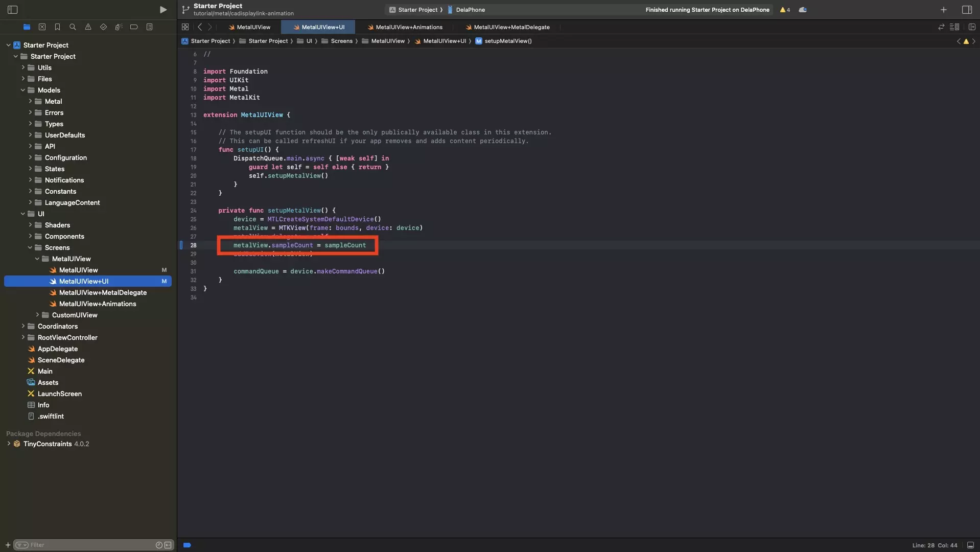Add an editor on the right
Viewport: 980px width, 552px height.
coord(971,27)
